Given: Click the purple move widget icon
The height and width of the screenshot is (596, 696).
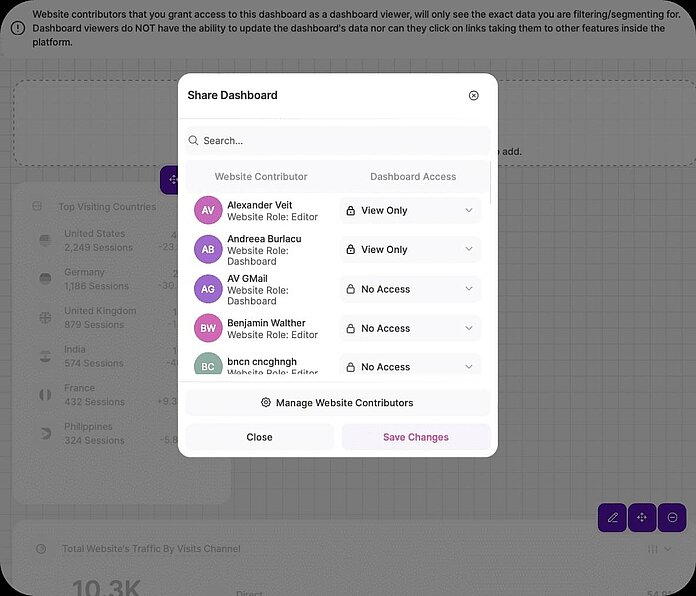Looking at the screenshot, I should [642, 518].
